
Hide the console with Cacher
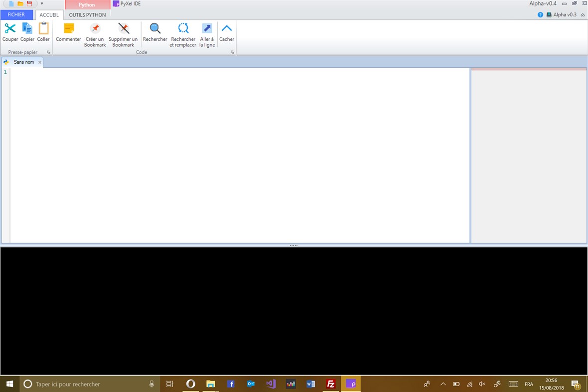(227, 33)
